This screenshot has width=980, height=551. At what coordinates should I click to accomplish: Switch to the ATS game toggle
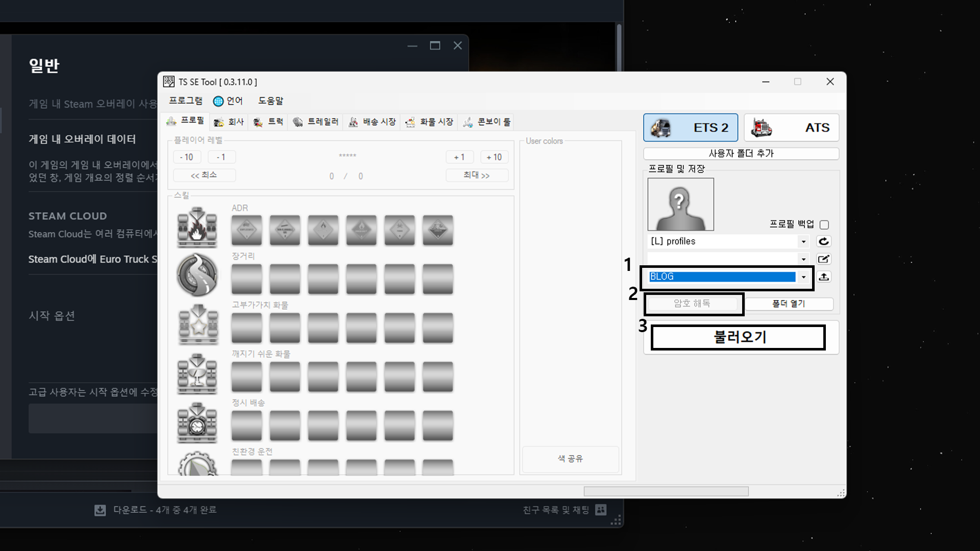tap(791, 128)
